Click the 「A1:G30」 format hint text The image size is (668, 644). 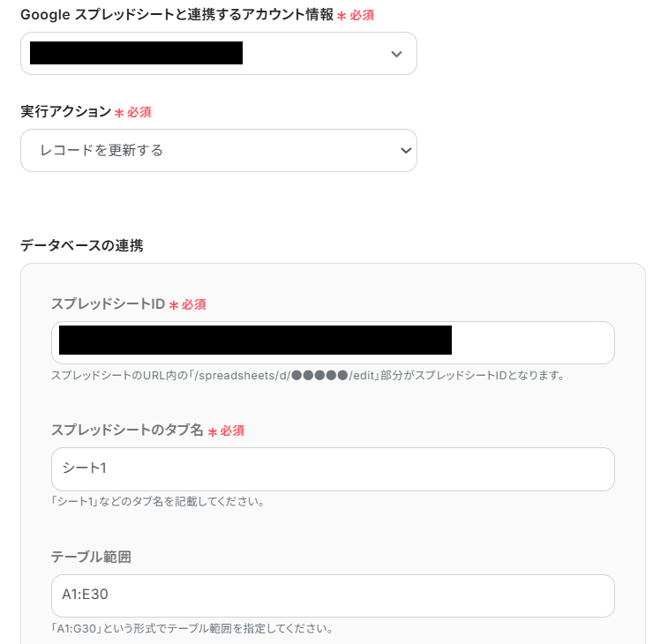[191, 629]
